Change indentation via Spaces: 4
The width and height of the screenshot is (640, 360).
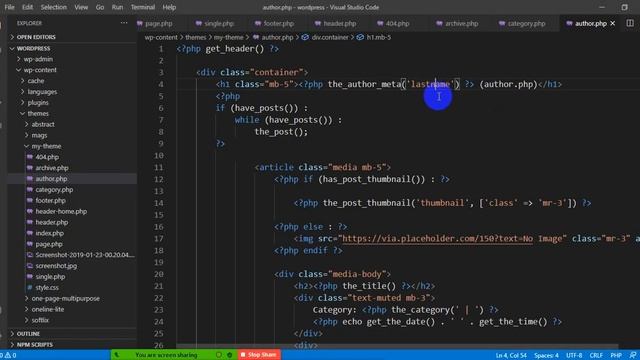coord(546,356)
